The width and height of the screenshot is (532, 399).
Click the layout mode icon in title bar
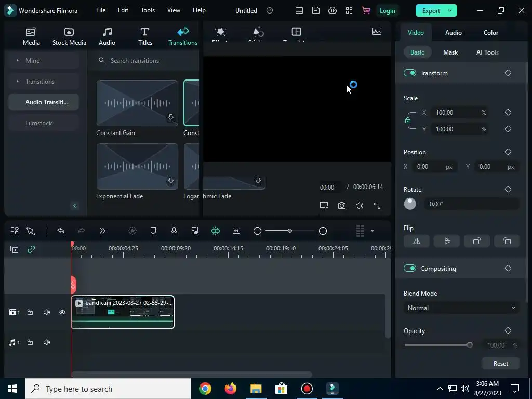(299, 10)
